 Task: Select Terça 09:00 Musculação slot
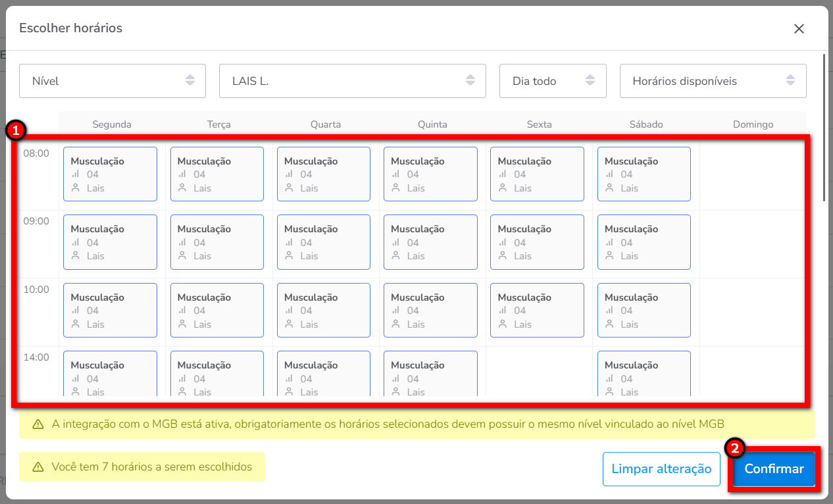(x=217, y=242)
